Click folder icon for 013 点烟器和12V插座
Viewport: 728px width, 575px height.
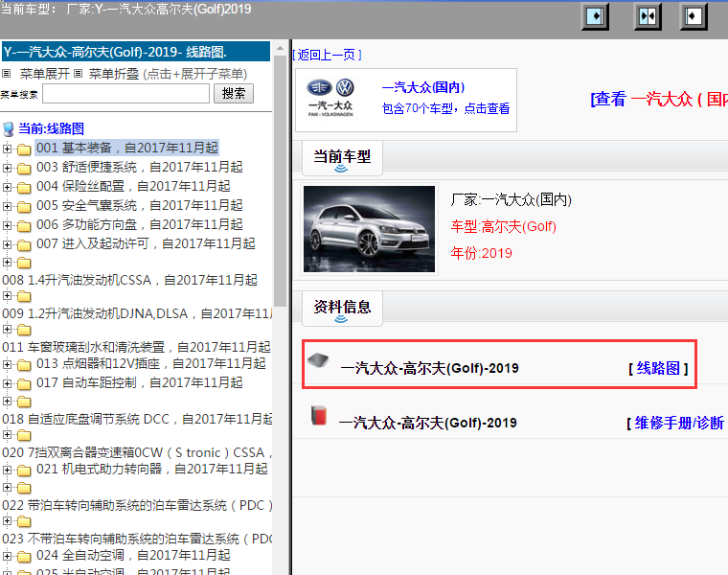tap(24, 365)
